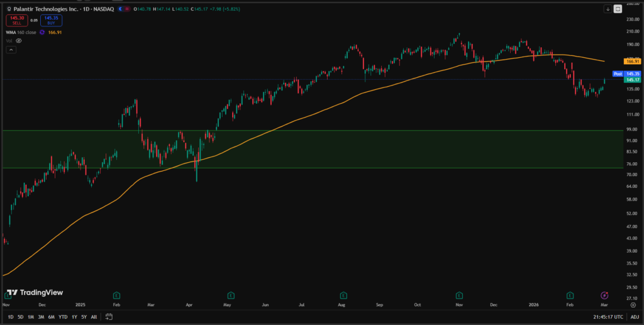
Task: Open the Go to date calendar icon
Action: coord(109,316)
